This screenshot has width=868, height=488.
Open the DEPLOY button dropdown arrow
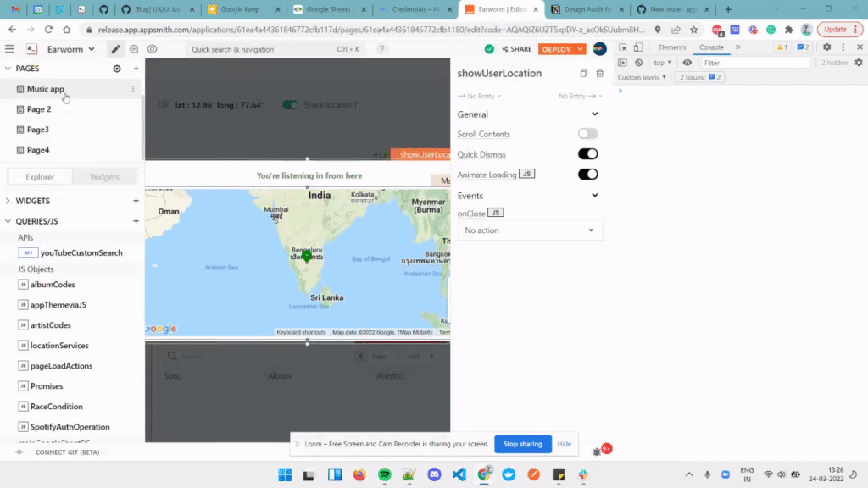click(580, 49)
